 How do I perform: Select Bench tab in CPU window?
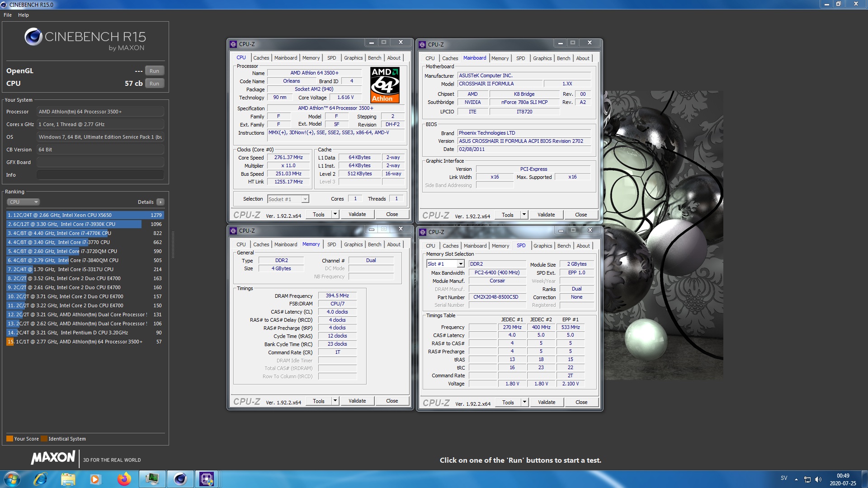374,58
